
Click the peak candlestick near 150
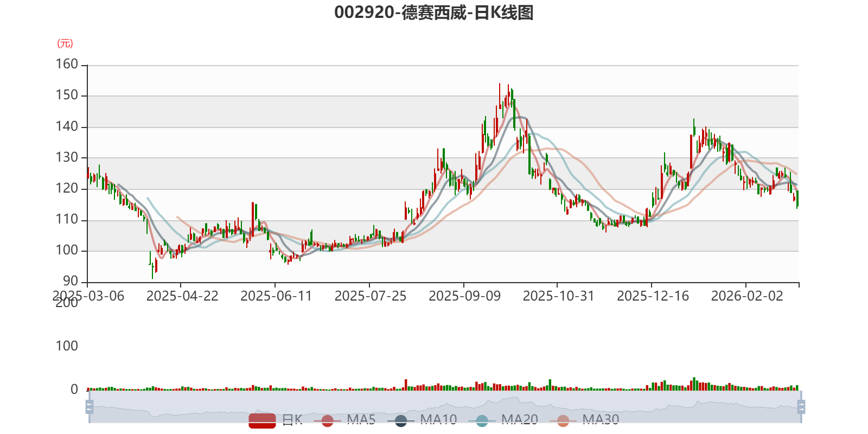[x=500, y=95]
